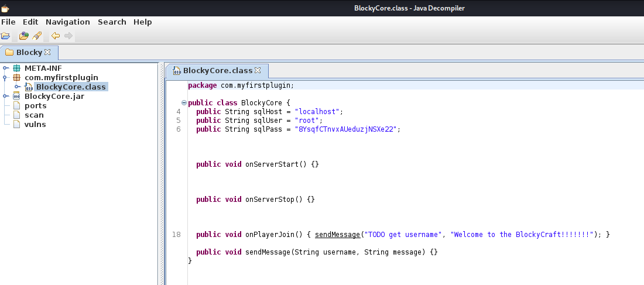
Task: Expand the META-INF tree node
Action: [x=5, y=68]
